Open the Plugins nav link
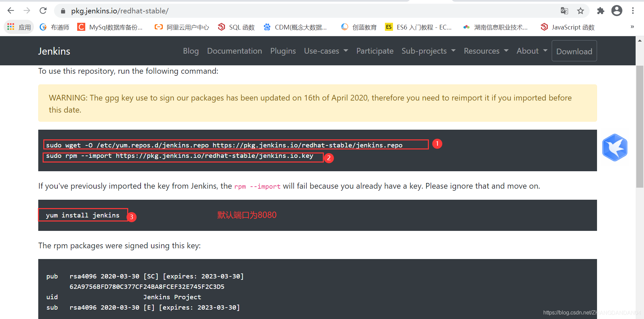 tap(283, 51)
